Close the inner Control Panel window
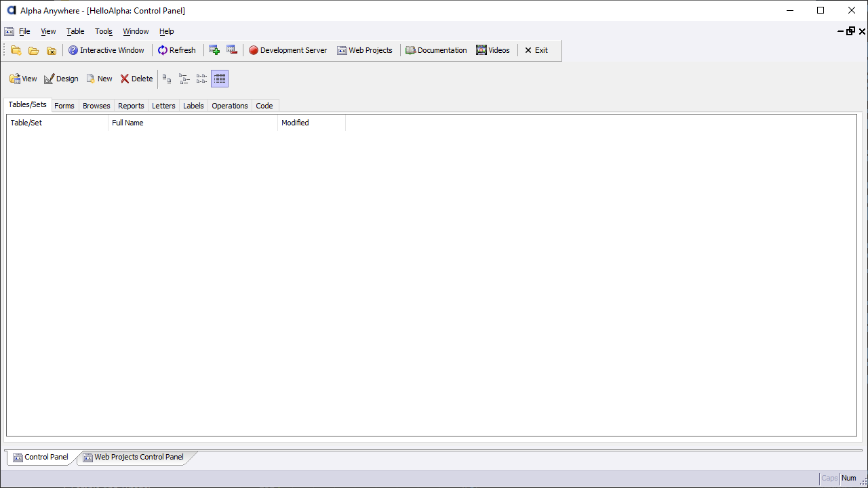This screenshot has width=868, height=488. click(863, 31)
